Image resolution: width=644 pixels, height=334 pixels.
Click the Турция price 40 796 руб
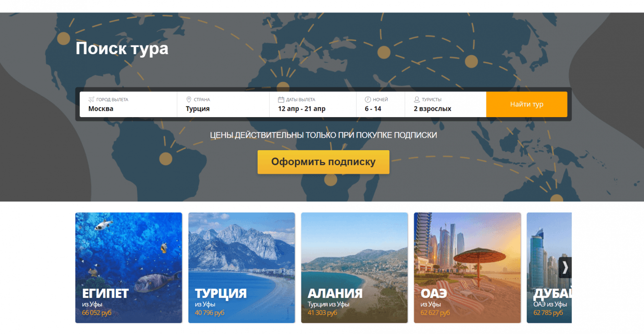coord(210,313)
